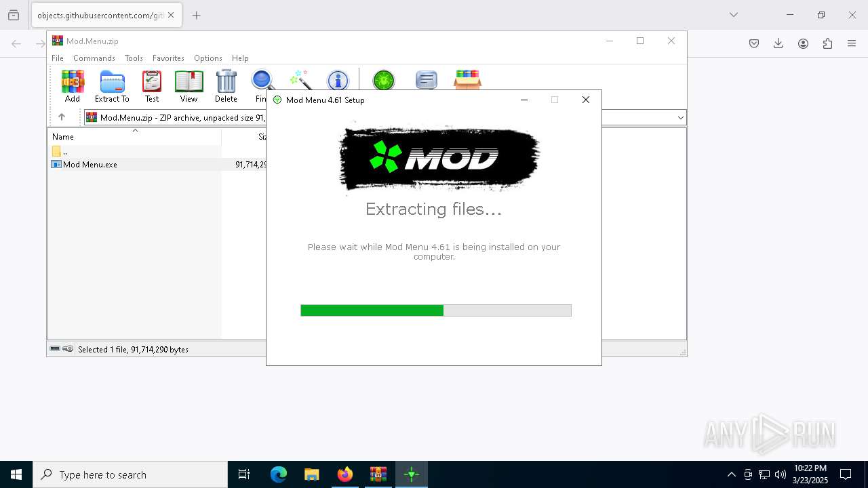Open the Firefox hamburger application menu
The image size is (868, 488).
tap(852, 43)
